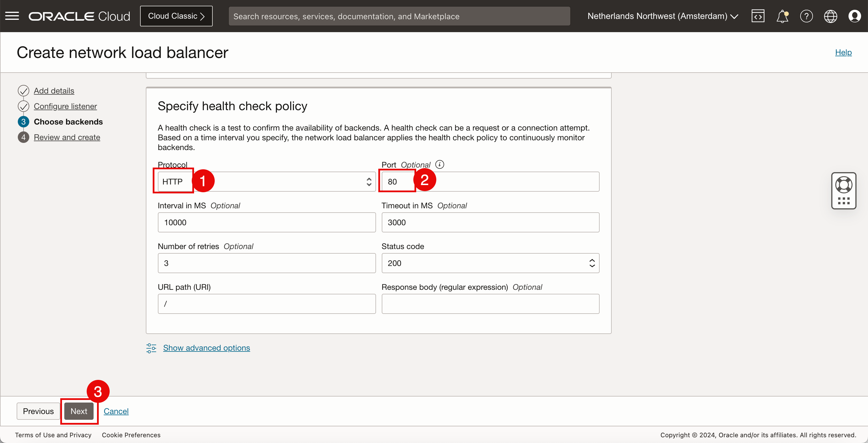Image resolution: width=868 pixels, height=443 pixels.
Task: Jump to Review and create step
Action: point(67,137)
